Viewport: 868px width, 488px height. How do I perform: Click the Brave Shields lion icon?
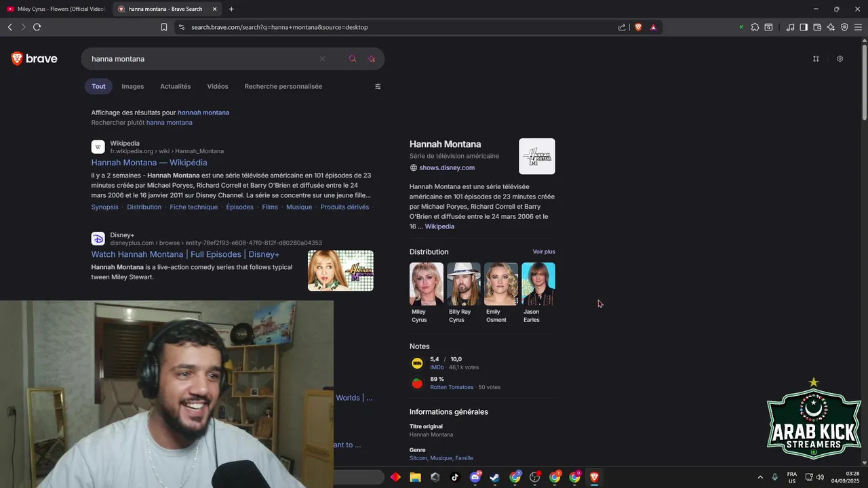click(x=638, y=27)
